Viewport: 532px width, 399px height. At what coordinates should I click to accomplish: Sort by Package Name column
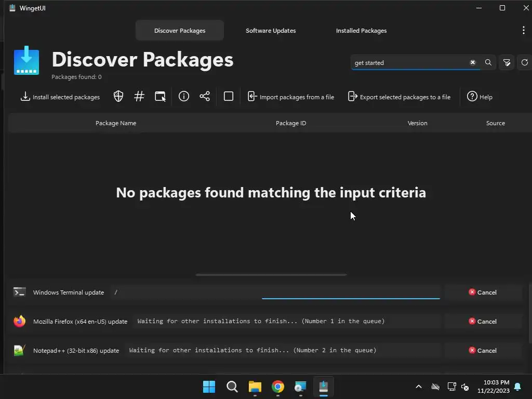(116, 123)
